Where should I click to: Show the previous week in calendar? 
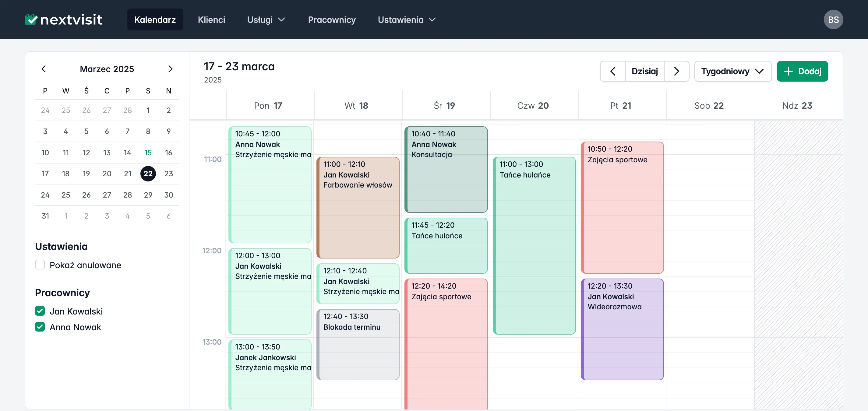click(x=612, y=71)
